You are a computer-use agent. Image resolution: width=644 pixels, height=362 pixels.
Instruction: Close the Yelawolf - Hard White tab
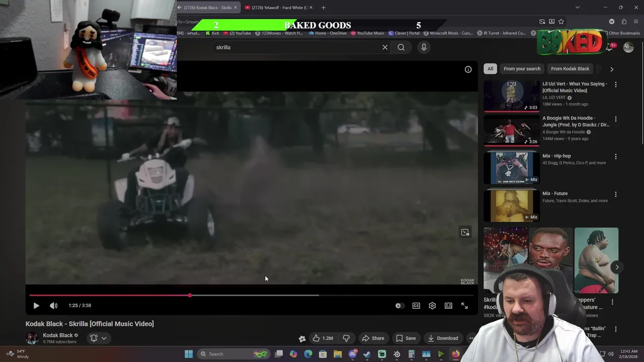click(311, 8)
